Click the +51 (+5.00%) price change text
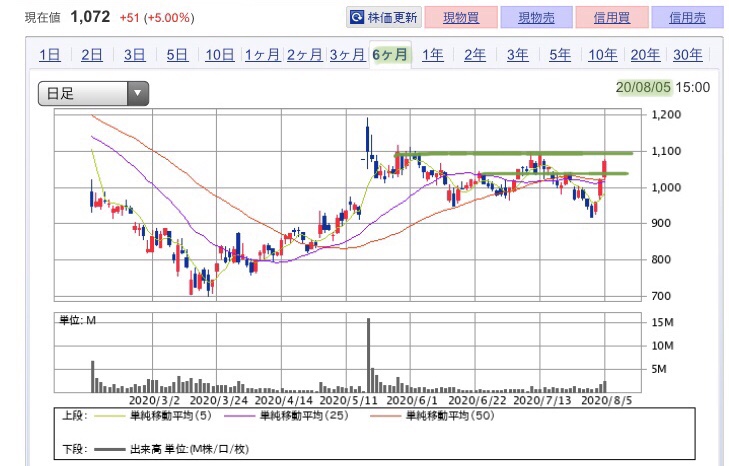The image size is (729, 466). click(157, 18)
